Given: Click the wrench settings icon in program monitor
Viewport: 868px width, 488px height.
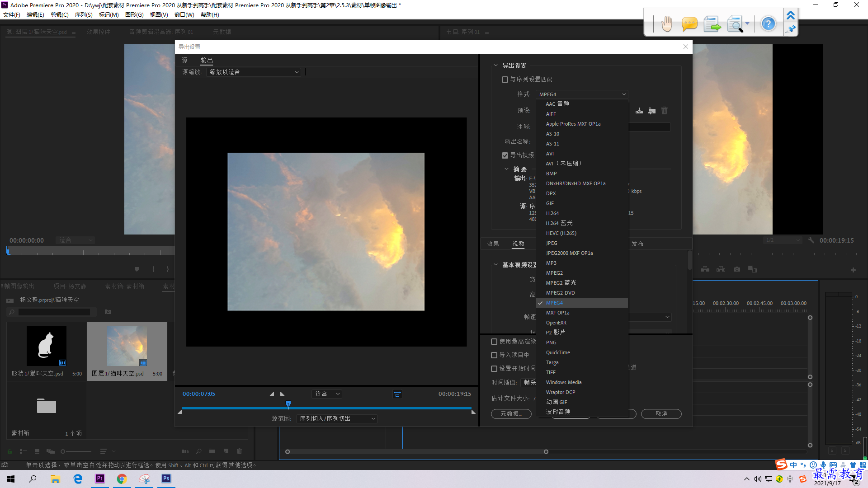Looking at the screenshot, I should click(x=811, y=240).
